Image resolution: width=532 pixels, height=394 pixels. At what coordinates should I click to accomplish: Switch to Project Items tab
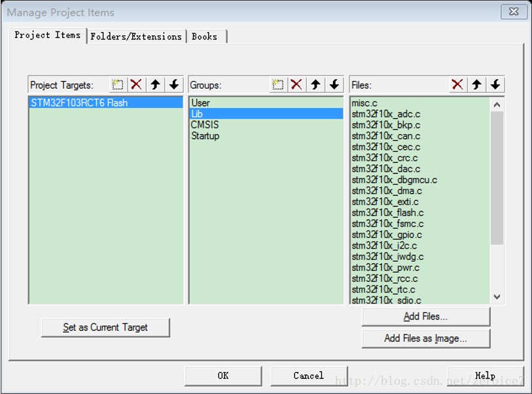(48, 35)
